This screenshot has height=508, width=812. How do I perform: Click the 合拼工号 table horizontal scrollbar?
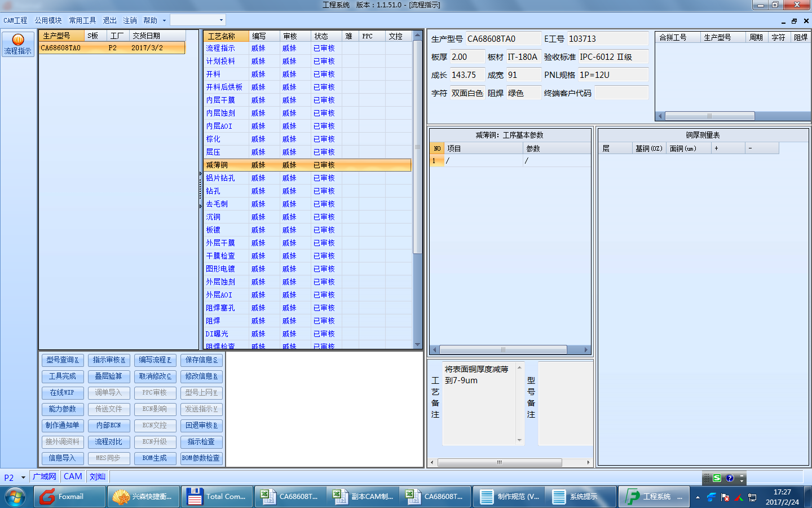click(709, 116)
